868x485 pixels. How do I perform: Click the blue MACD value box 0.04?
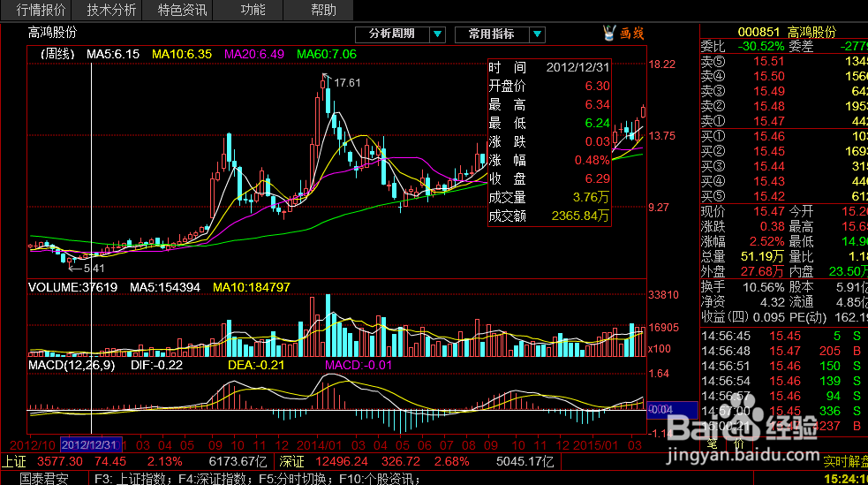[672, 410]
